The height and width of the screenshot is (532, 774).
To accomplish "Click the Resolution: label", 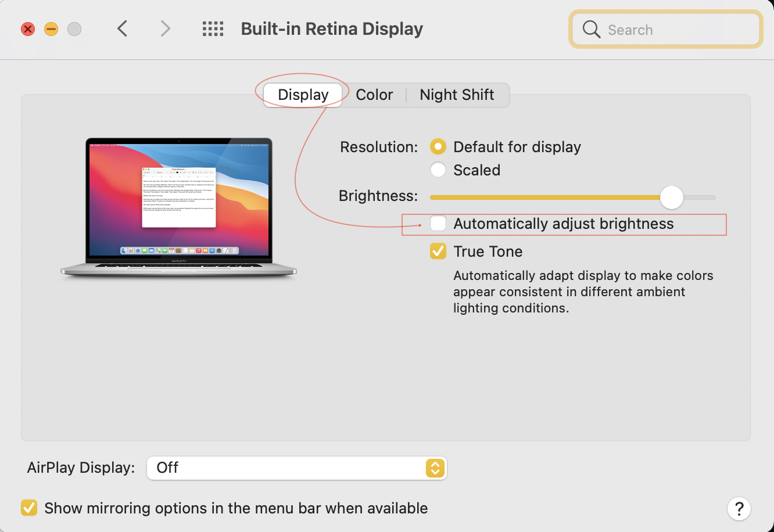I will (x=379, y=147).
